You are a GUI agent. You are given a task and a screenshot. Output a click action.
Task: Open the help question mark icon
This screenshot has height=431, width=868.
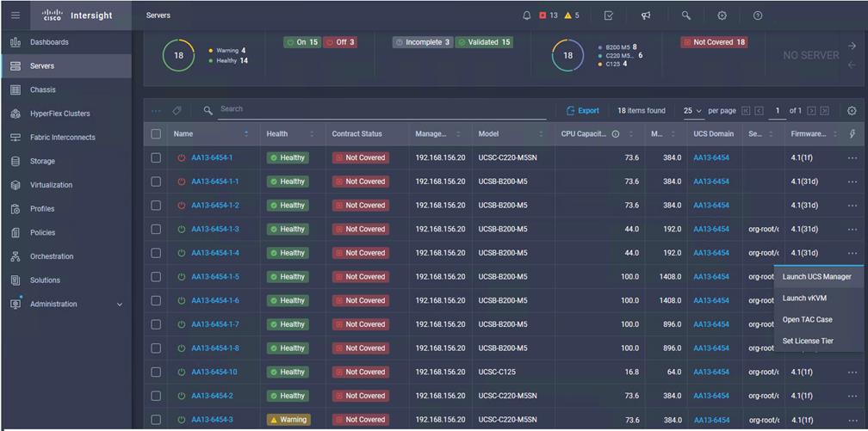click(758, 15)
